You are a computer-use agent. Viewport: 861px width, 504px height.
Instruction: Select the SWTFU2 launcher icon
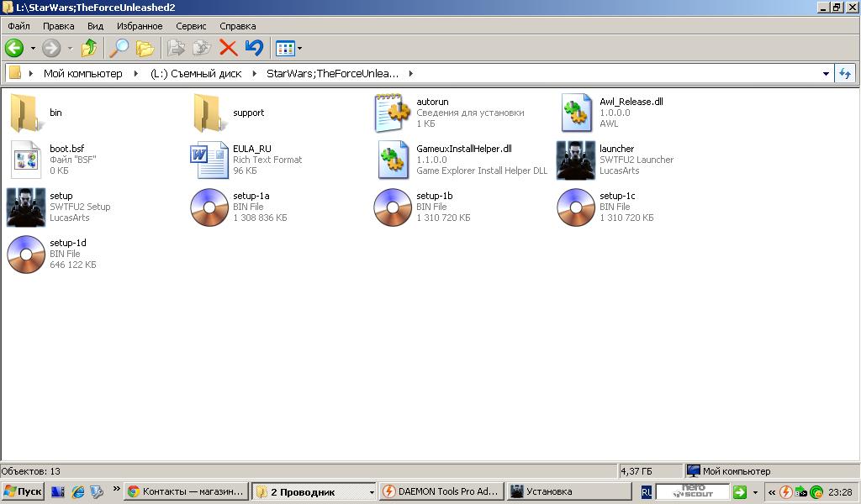pyautogui.click(x=575, y=160)
